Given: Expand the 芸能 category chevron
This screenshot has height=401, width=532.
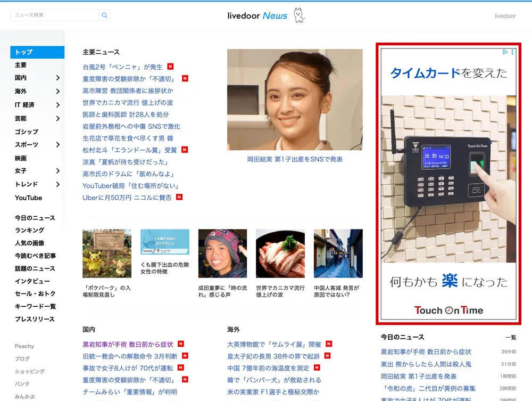Looking at the screenshot, I should (57, 118).
